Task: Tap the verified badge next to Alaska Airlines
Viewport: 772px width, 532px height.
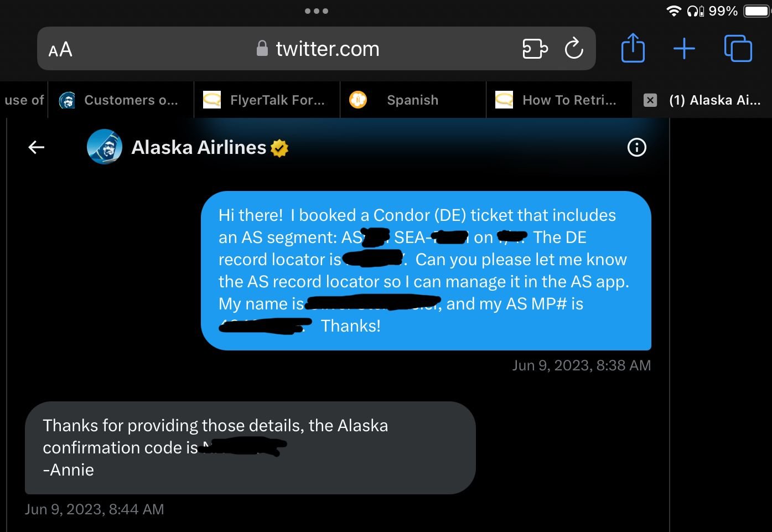Action: point(279,148)
